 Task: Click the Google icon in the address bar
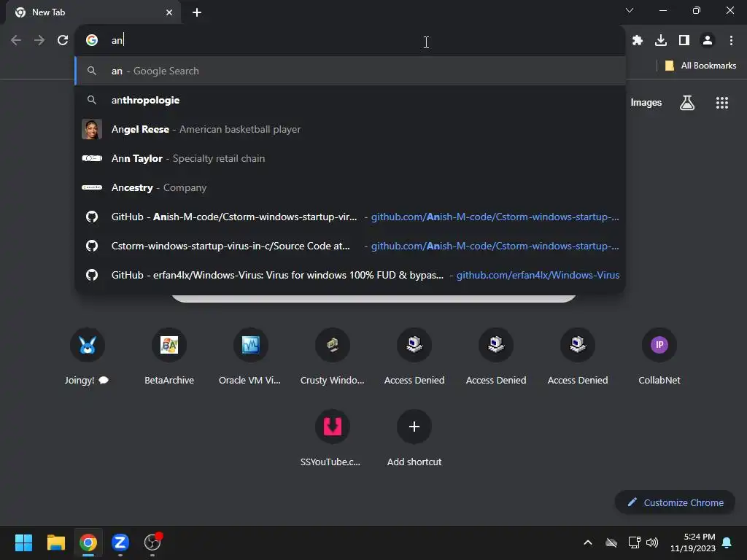point(92,40)
